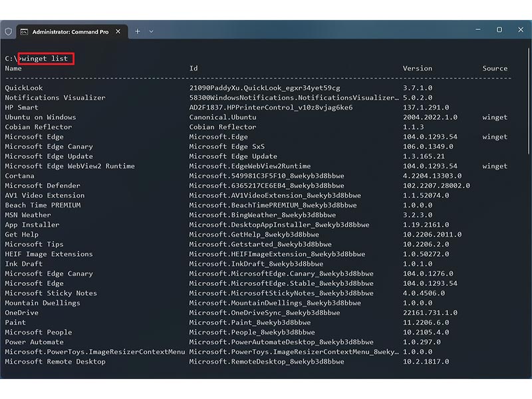Click 'winget' source in the Edge WebView2 Runtime row
The height and width of the screenshot is (399, 532).
tap(495, 166)
